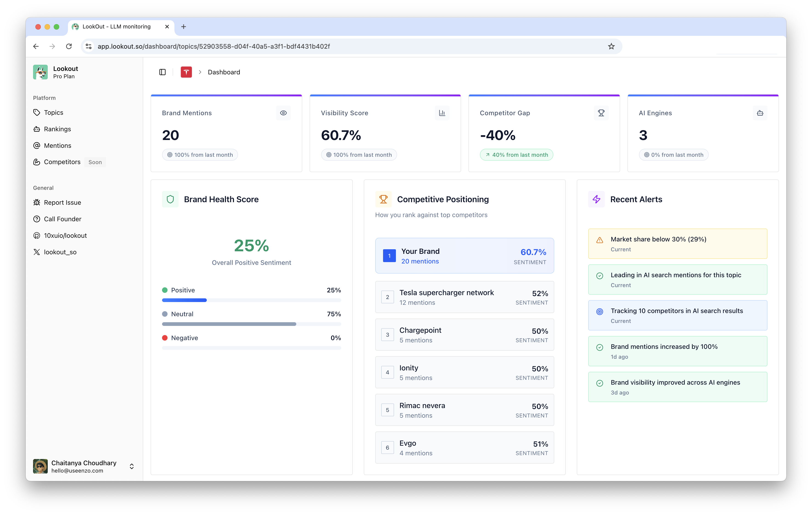Click the '40% from last month' badge
This screenshot has height=515, width=812.
coord(517,155)
